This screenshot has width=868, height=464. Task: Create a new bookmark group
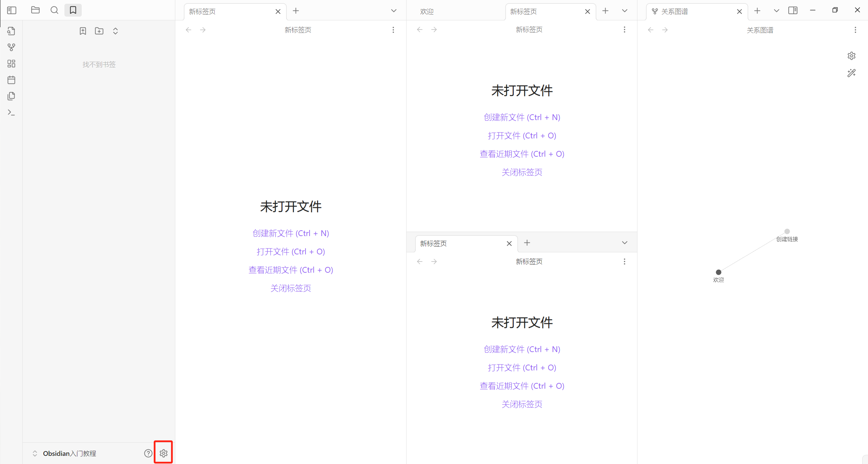coord(99,31)
